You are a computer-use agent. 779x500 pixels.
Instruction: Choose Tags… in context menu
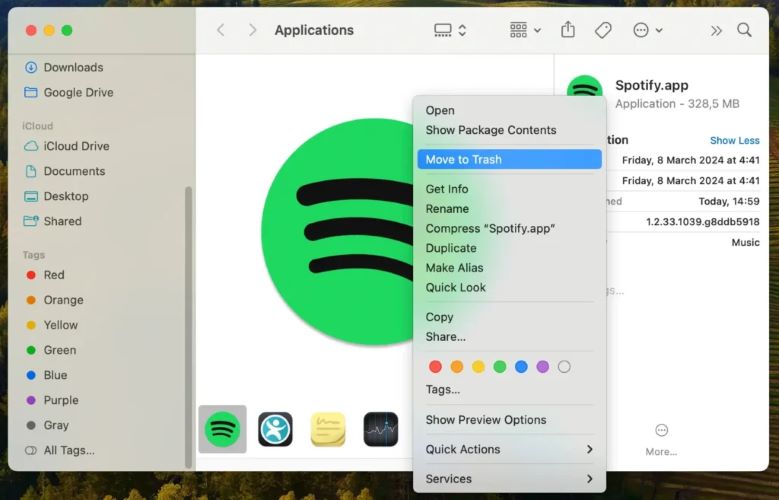click(509, 389)
